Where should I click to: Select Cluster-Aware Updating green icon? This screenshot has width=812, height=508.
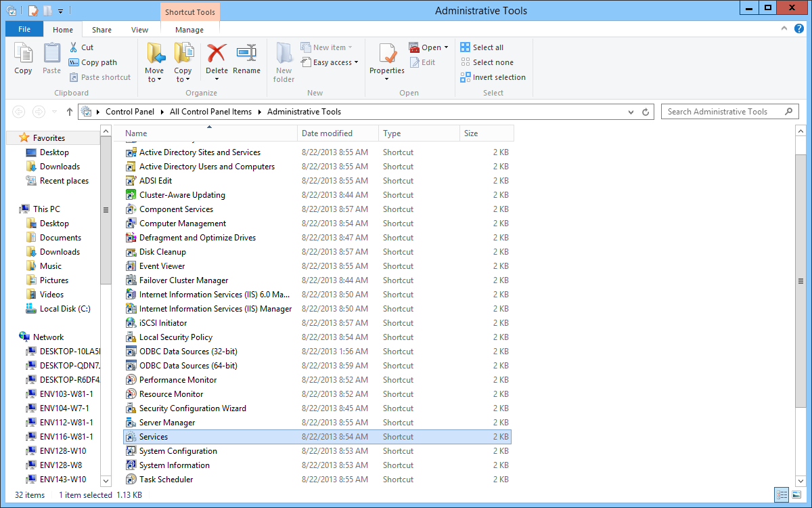[131, 195]
